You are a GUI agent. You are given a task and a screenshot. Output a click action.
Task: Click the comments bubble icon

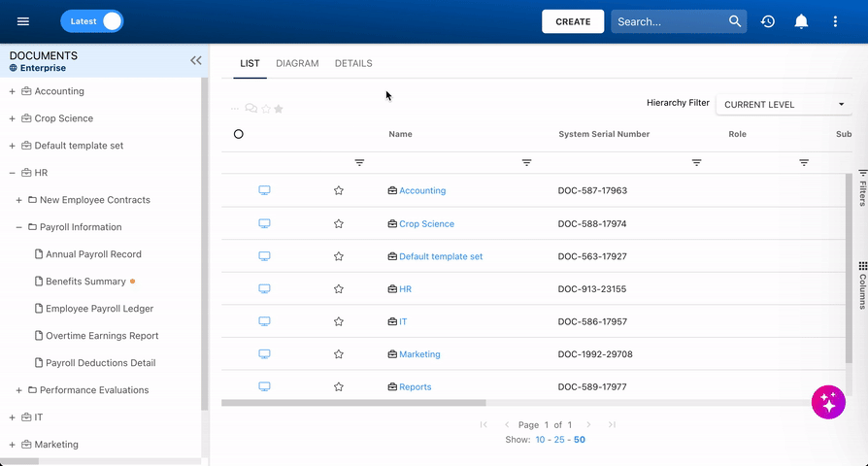click(x=250, y=109)
